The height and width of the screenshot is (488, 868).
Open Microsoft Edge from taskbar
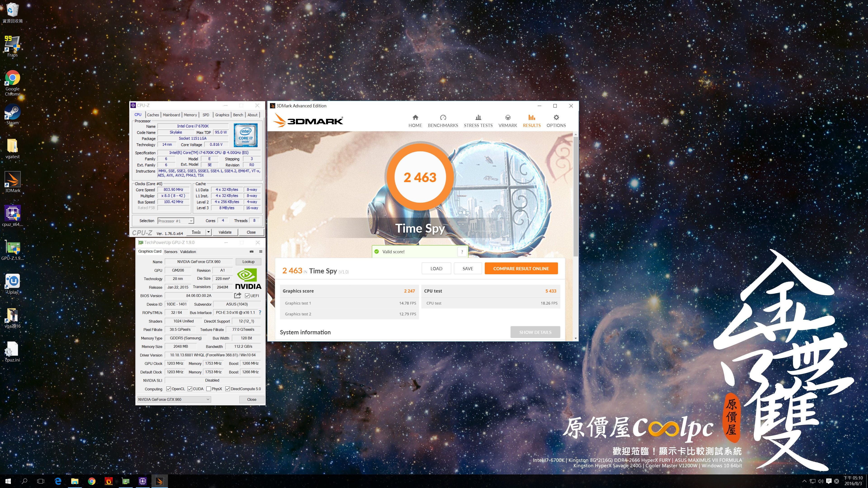58,481
